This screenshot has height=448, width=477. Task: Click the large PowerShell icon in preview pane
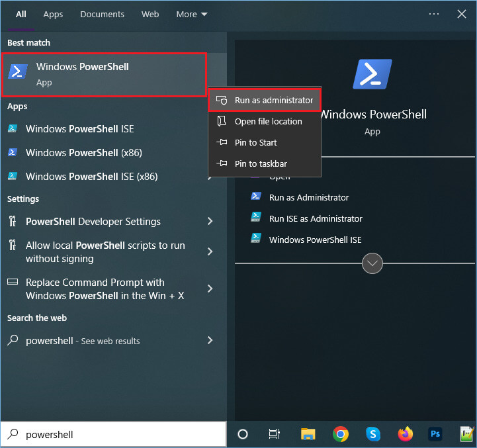tap(372, 74)
